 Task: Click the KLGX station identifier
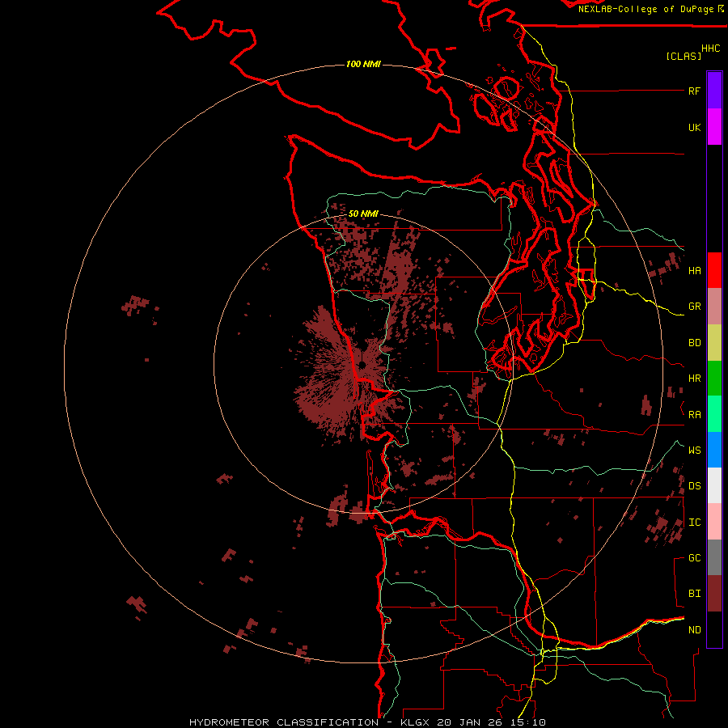click(416, 722)
